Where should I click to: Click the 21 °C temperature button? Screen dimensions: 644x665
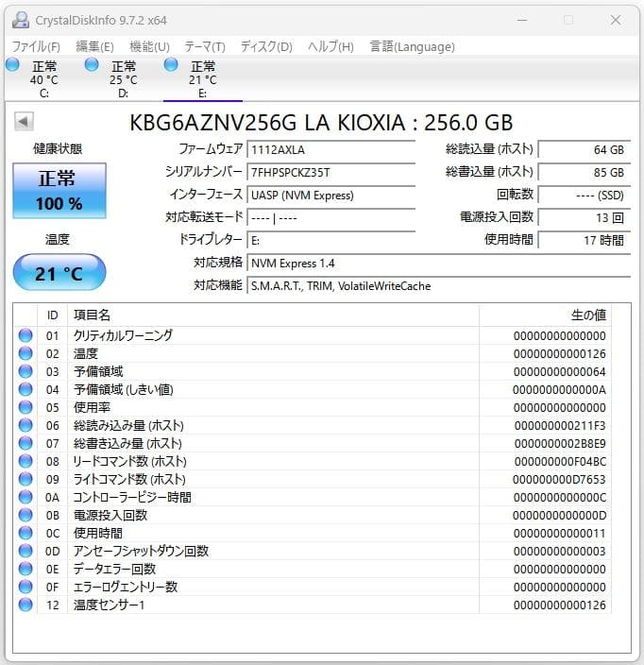pyautogui.click(x=59, y=273)
